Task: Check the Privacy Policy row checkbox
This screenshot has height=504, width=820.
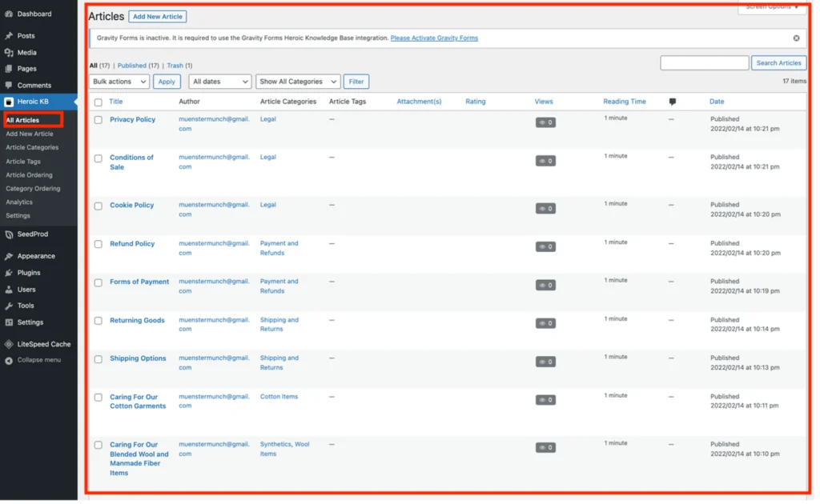Action: (x=98, y=121)
